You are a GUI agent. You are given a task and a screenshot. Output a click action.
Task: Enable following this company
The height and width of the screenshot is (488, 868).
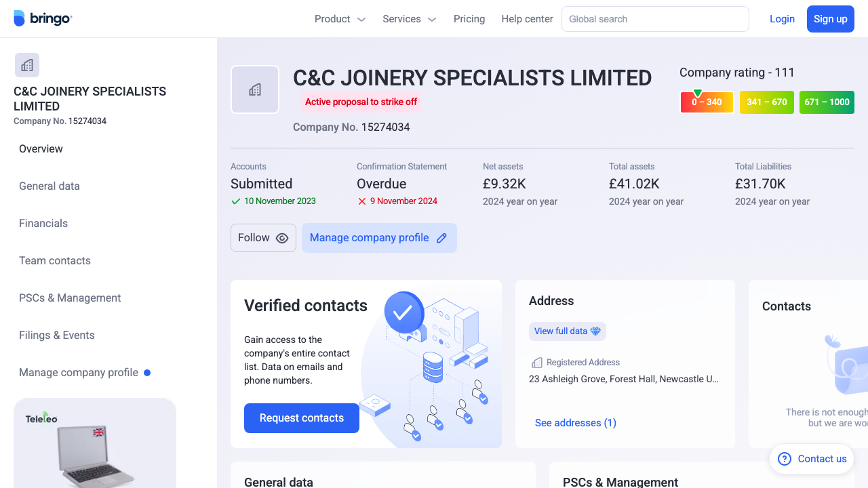[263, 238]
